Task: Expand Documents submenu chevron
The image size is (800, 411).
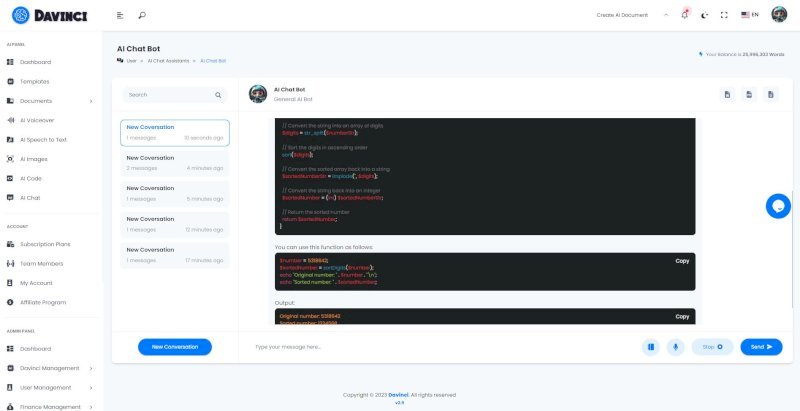Action: (91, 101)
